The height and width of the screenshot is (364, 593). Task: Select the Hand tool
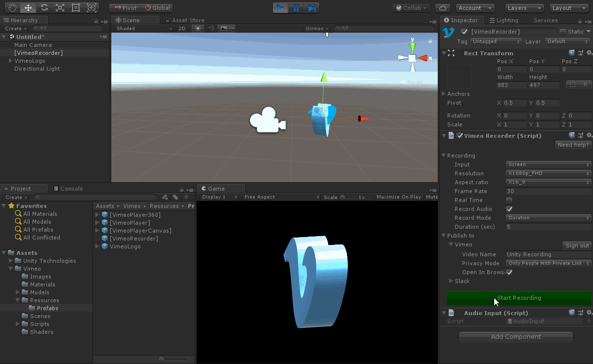[x=12, y=8]
